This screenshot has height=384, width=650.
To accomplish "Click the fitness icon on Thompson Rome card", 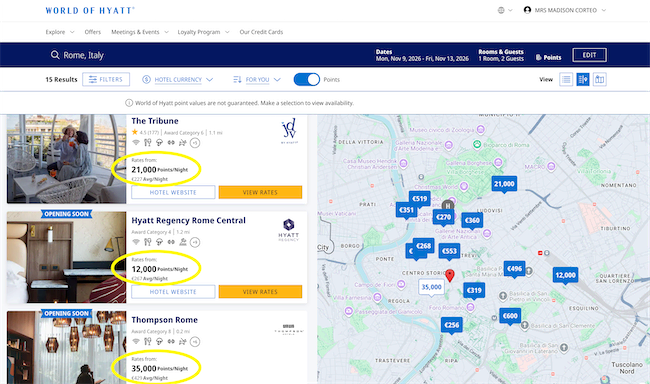I will pos(171,341).
